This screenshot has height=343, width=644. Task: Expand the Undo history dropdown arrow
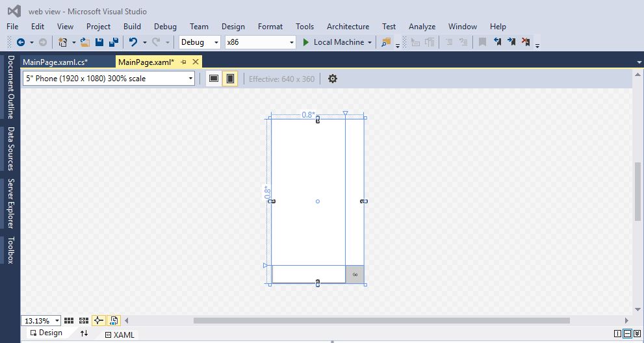point(144,42)
